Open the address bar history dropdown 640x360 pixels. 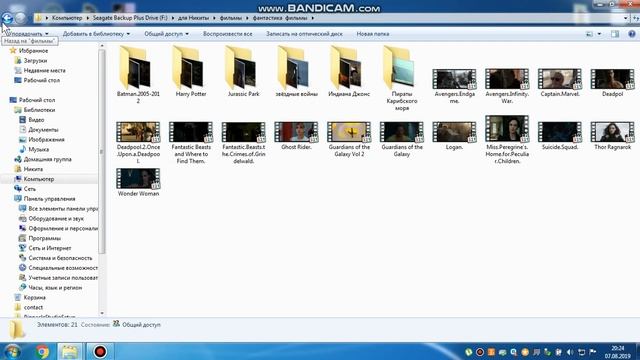[625, 18]
